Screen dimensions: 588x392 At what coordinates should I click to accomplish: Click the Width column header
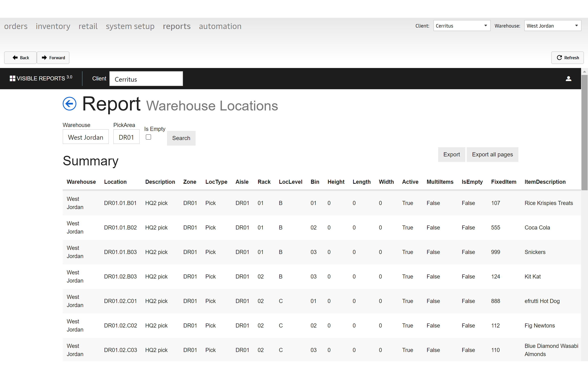386,182
